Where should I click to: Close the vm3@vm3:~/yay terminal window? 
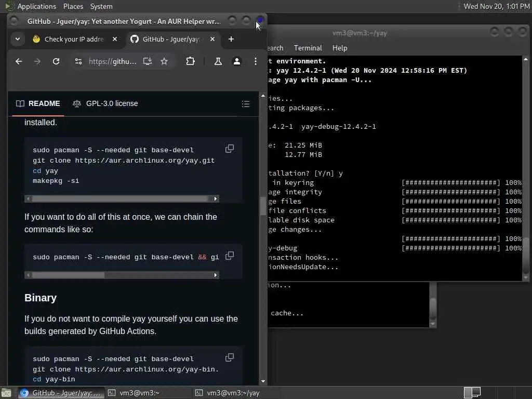coord(523,32)
